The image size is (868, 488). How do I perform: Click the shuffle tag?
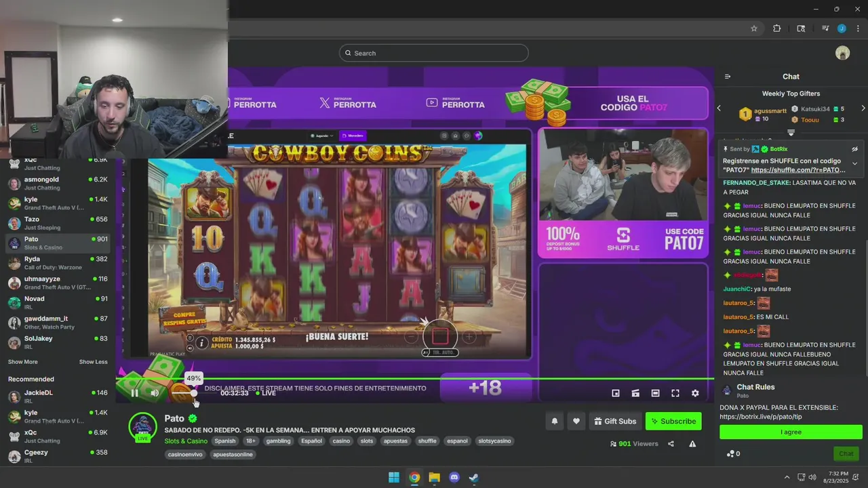(x=427, y=441)
